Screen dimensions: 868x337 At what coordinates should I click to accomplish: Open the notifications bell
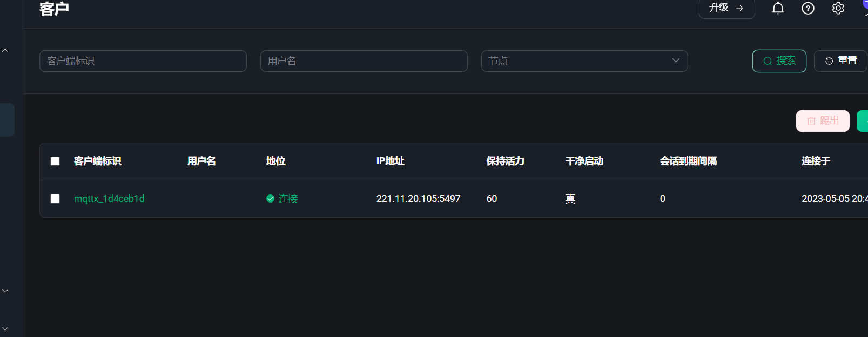pyautogui.click(x=778, y=8)
